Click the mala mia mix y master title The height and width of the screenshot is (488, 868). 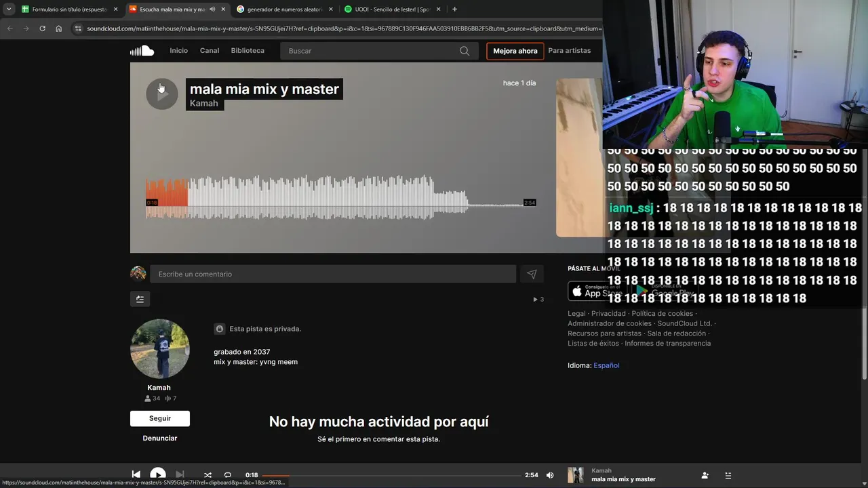click(x=264, y=89)
